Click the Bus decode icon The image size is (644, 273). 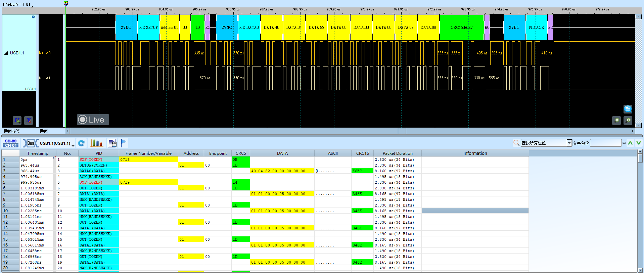click(x=30, y=143)
